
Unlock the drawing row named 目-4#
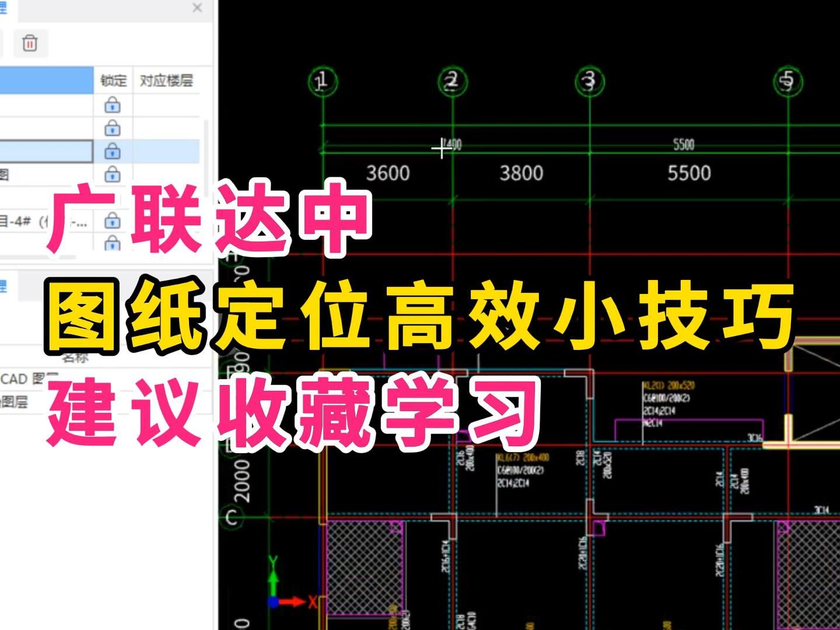click(113, 222)
